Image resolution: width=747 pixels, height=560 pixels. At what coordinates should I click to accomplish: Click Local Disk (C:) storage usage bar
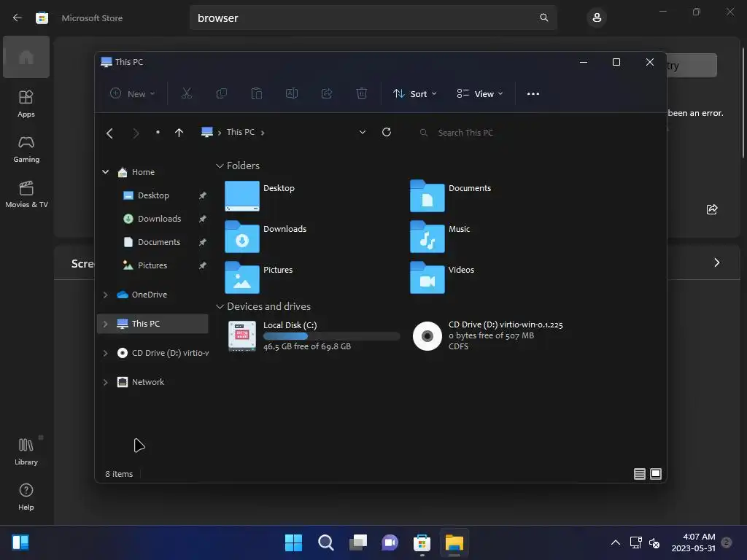pyautogui.click(x=332, y=336)
